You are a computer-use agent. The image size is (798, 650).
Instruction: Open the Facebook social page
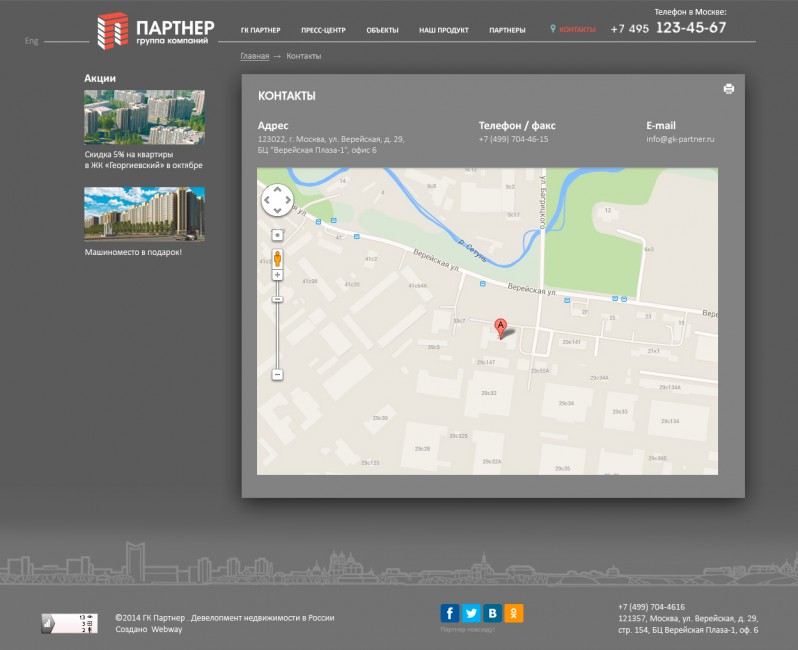pyautogui.click(x=450, y=613)
